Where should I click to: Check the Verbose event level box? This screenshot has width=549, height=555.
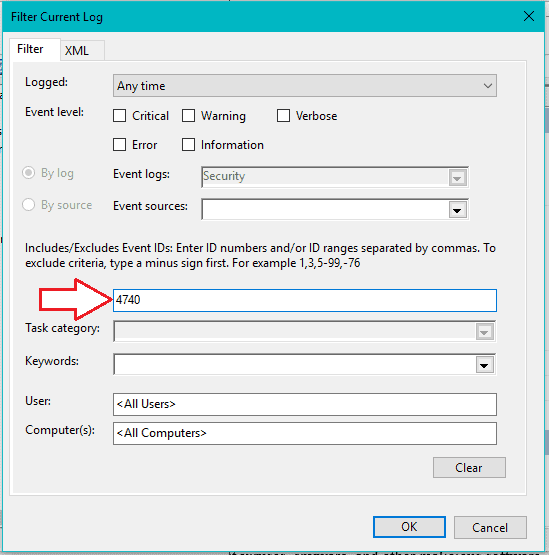coord(283,116)
